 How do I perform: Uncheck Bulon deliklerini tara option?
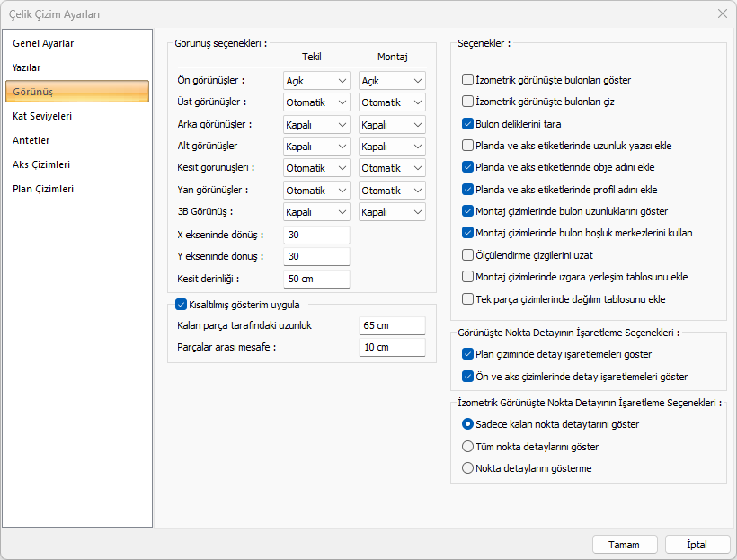coord(467,124)
